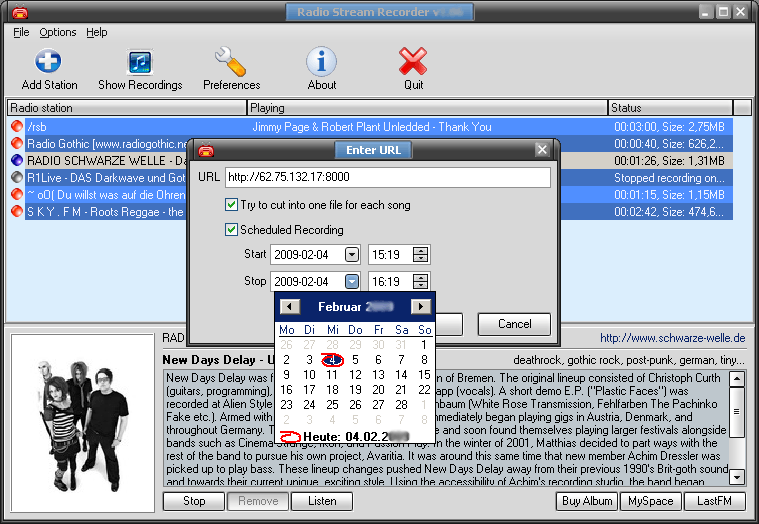Collapse the Stop date dropdown calendar
The image size is (759, 524).
click(352, 282)
